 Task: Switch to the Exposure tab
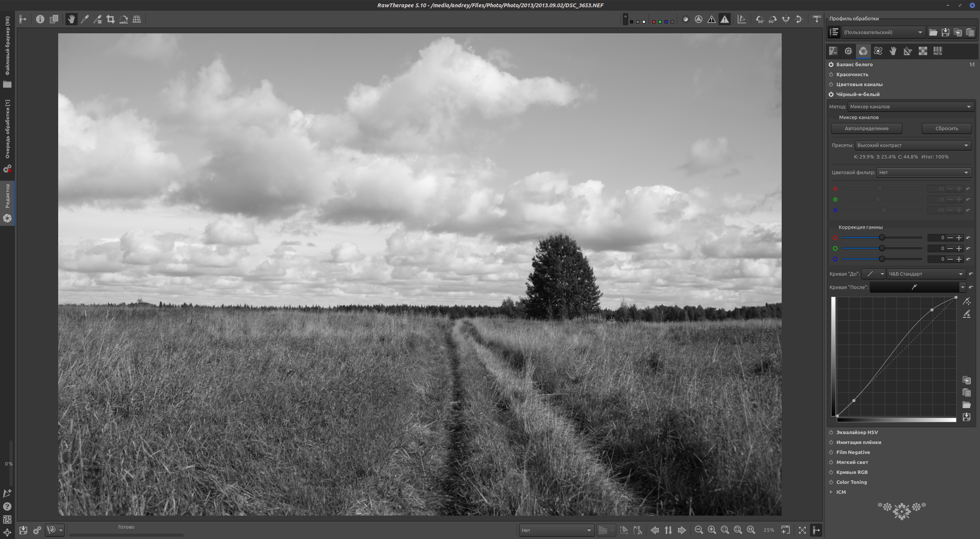click(833, 51)
